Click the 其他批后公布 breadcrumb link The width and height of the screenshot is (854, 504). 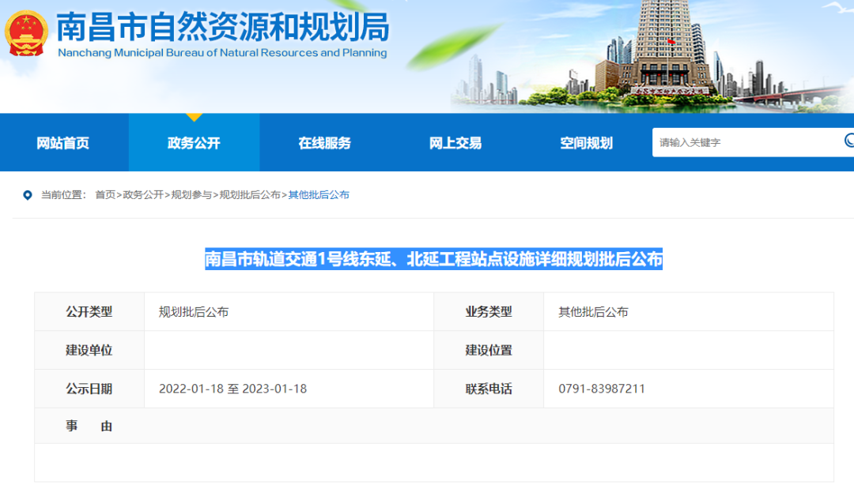319,195
